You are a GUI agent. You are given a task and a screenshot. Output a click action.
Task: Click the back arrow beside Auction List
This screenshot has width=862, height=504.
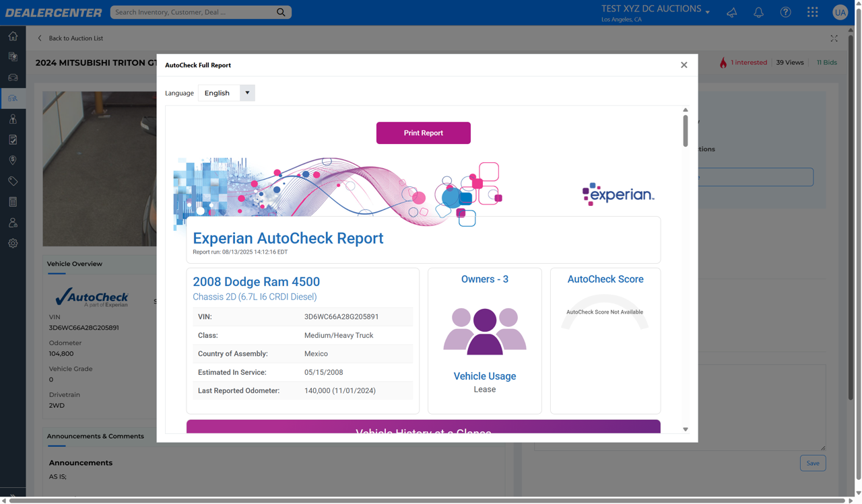[40, 38]
